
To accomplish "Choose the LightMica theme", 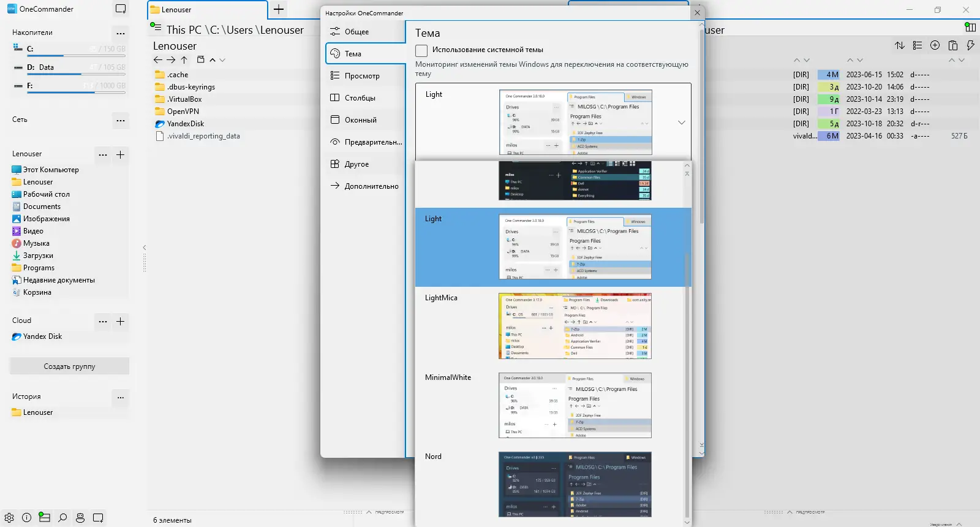I will (549, 326).
